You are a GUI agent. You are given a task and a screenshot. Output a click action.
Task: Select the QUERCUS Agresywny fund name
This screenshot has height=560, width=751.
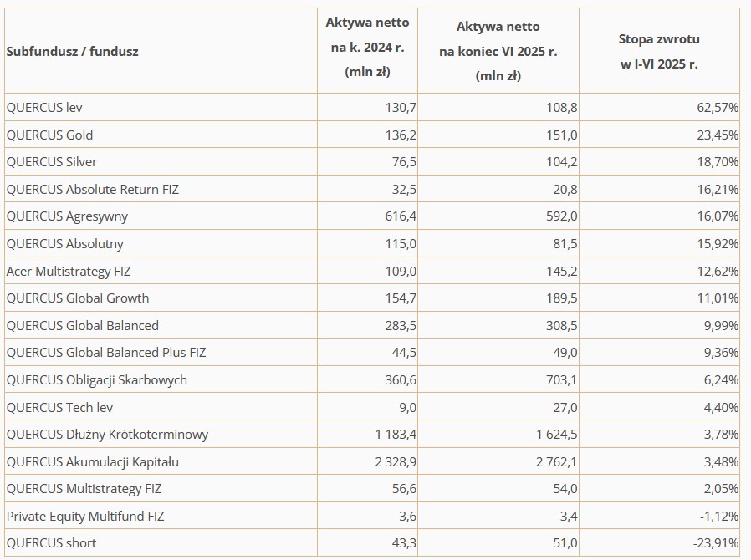[x=67, y=216]
